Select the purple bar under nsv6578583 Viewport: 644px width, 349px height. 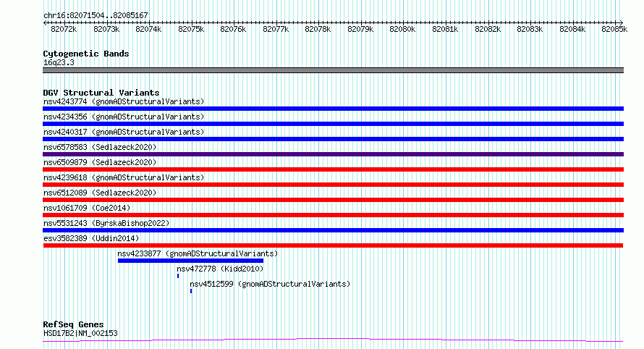(333, 154)
